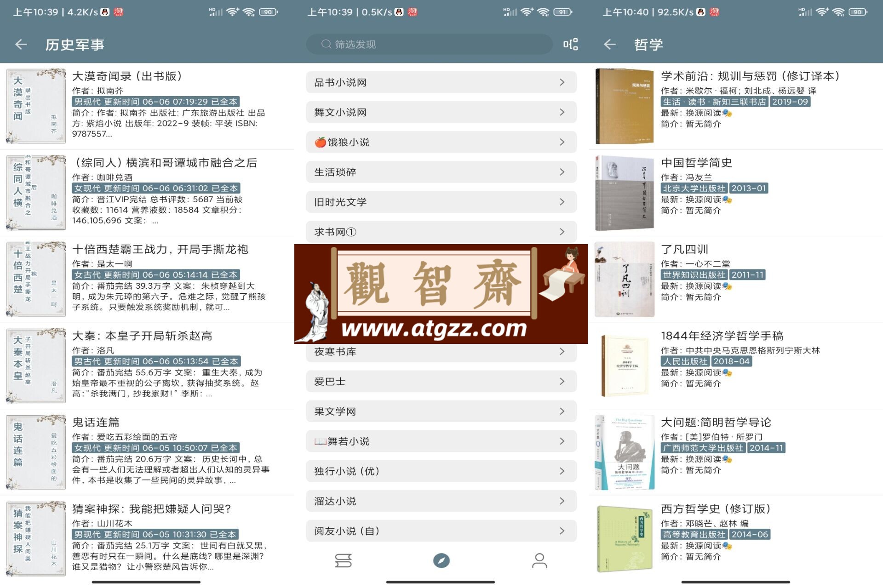Open cover of 了凡四训
The width and height of the screenshot is (883, 588).
625,279
